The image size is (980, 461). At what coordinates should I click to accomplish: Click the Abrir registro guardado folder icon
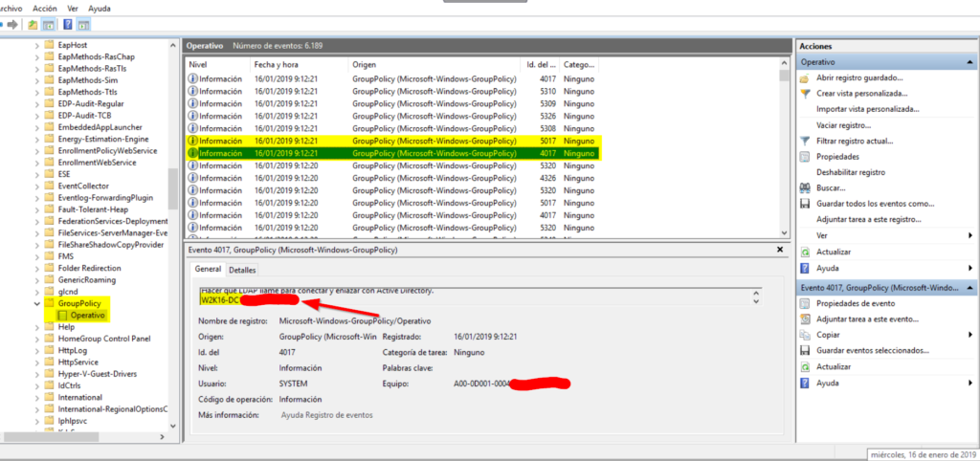click(x=805, y=77)
